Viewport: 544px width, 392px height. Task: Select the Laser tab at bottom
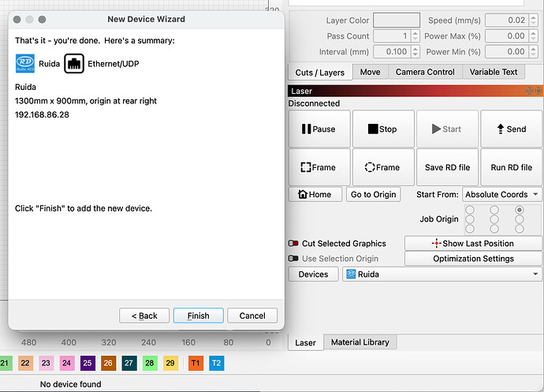tap(305, 342)
